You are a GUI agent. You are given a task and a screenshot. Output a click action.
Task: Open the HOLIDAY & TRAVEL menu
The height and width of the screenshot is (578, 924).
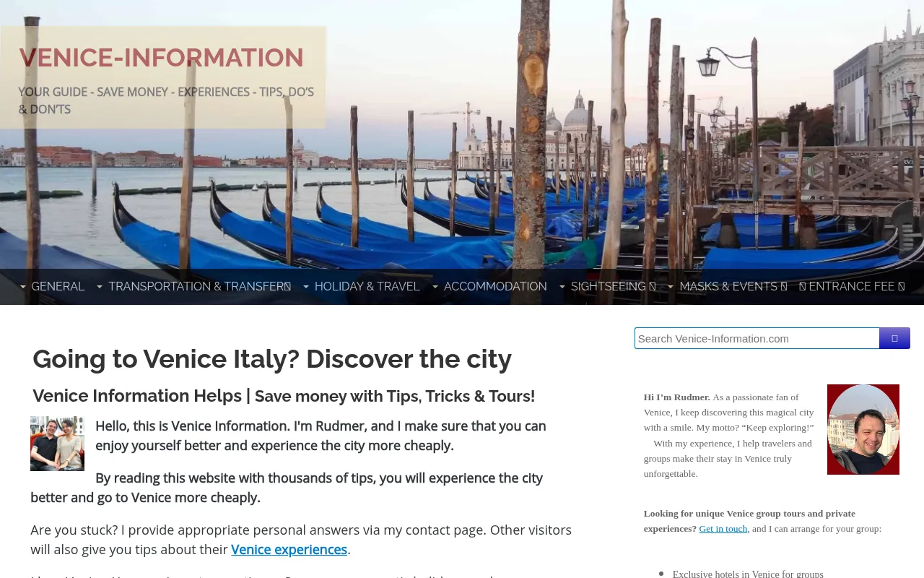pyautogui.click(x=367, y=287)
